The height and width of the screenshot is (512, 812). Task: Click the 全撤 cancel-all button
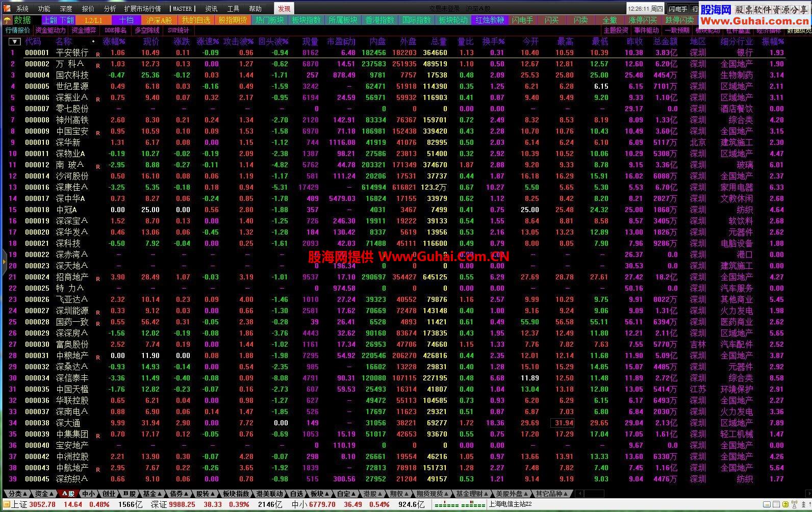[610, 20]
